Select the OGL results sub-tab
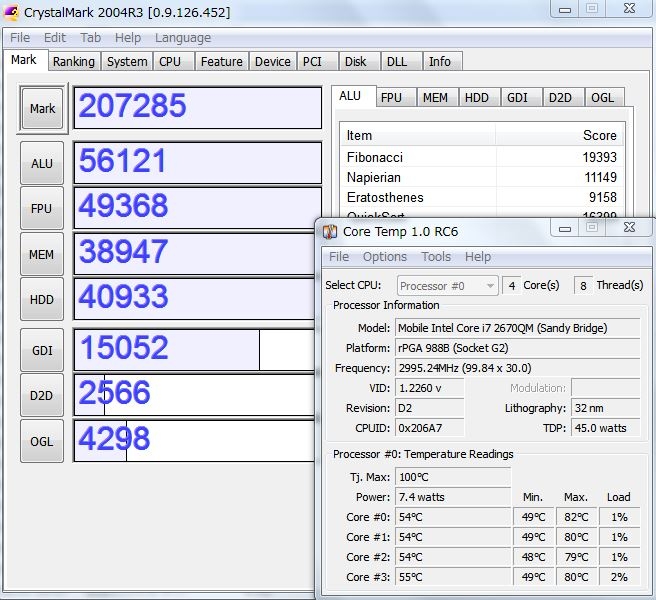The image size is (656, 600). 604,97
